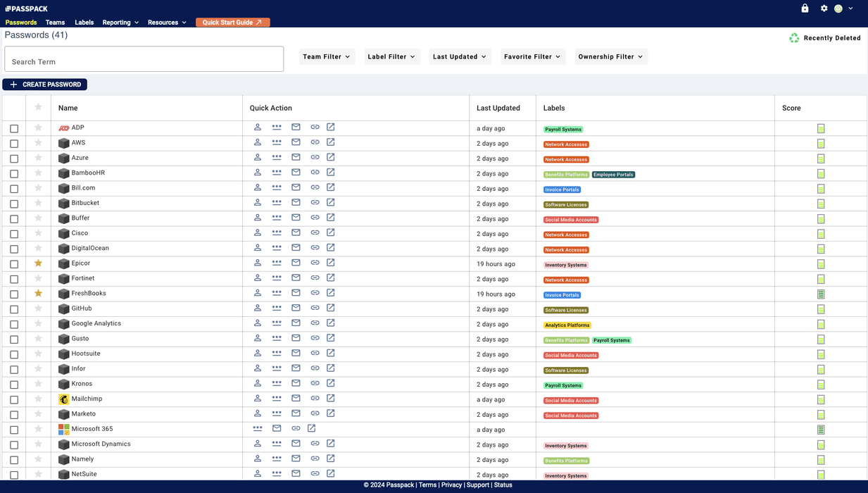
Task: Click the CREATE PASSWORD button
Action: pyautogui.click(x=44, y=84)
